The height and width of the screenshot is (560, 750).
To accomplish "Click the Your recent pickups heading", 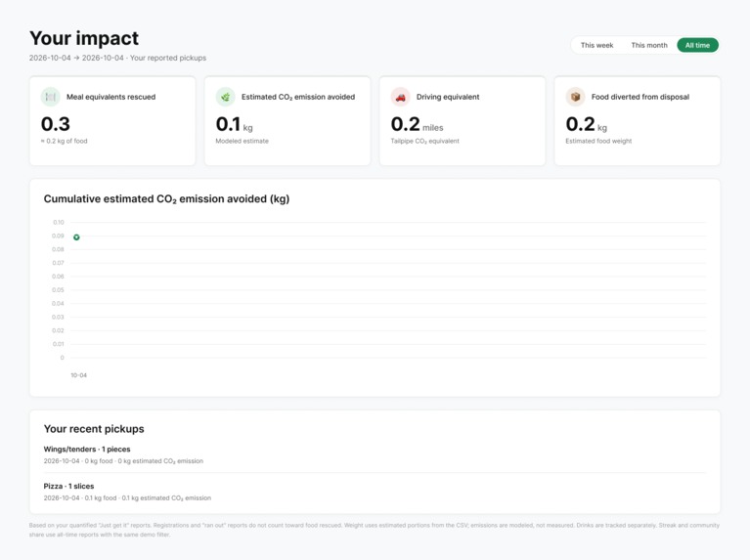I will tap(94, 429).
